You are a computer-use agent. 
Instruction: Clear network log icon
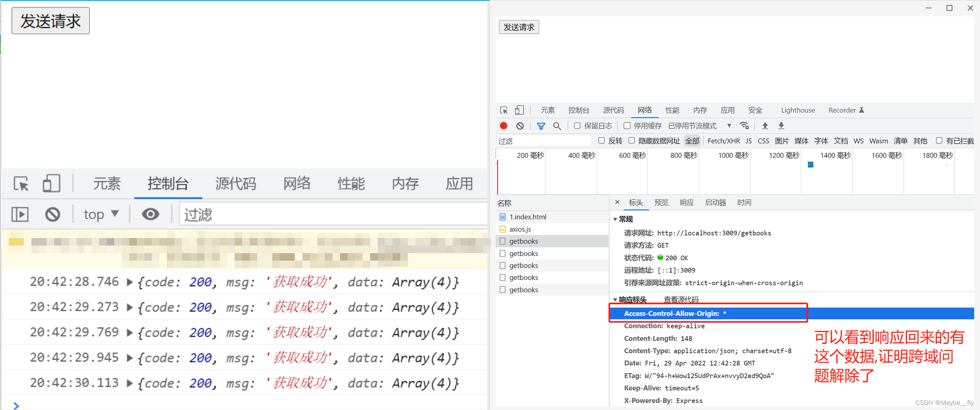click(520, 126)
